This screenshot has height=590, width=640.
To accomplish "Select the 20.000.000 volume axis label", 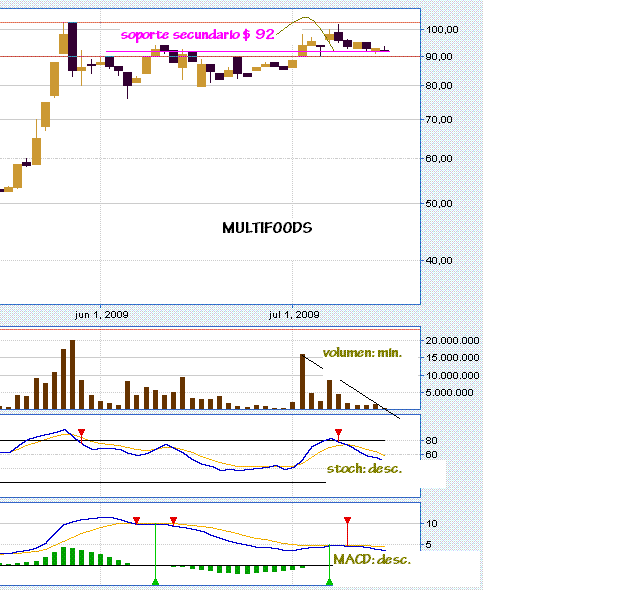I will pyautogui.click(x=453, y=341).
